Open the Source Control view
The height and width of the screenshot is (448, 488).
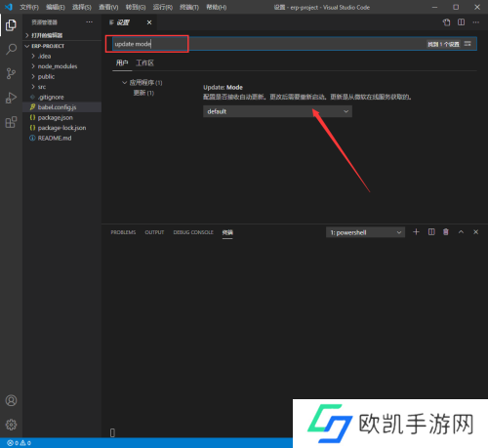[11, 73]
